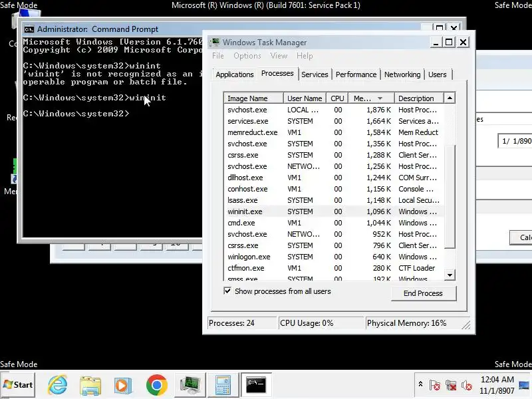Image resolution: width=532 pixels, height=399 pixels.
Task: Select the svchost.exe row with LOCAL user
Action: coord(334,110)
